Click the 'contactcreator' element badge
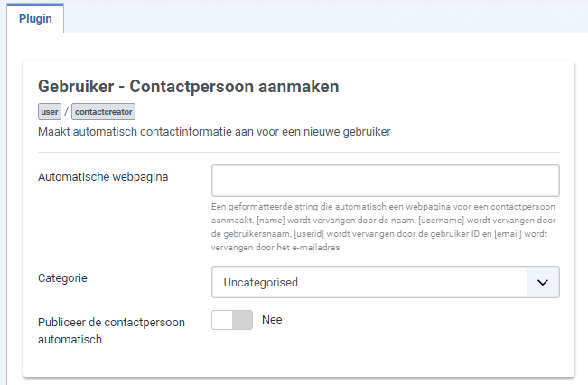The image size is (588, 385). (x=104, y=112)
